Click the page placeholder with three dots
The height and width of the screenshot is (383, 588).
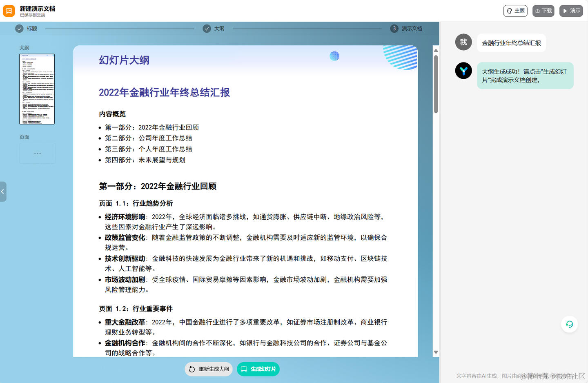[x=37, y=154]
